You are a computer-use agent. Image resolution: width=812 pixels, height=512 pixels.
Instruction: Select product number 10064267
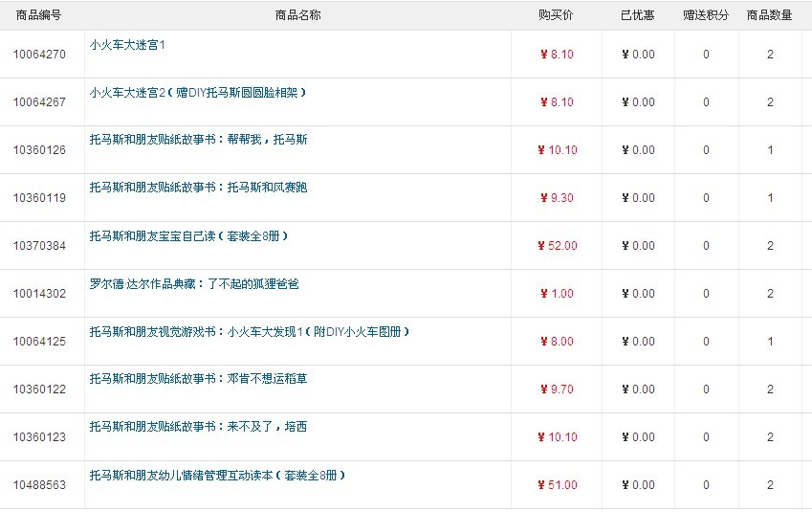pos(39,102)
